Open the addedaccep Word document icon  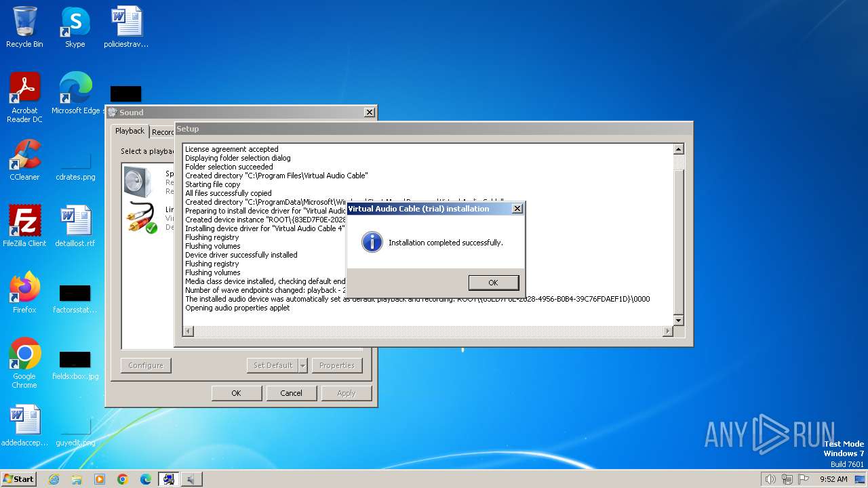[x=24, y=426]
